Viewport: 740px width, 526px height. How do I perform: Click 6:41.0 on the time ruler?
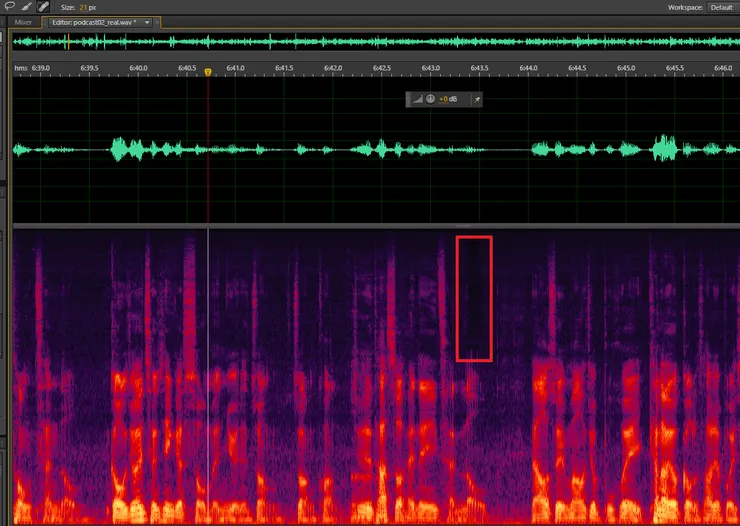pyautogui.click(x=235, y=68)
